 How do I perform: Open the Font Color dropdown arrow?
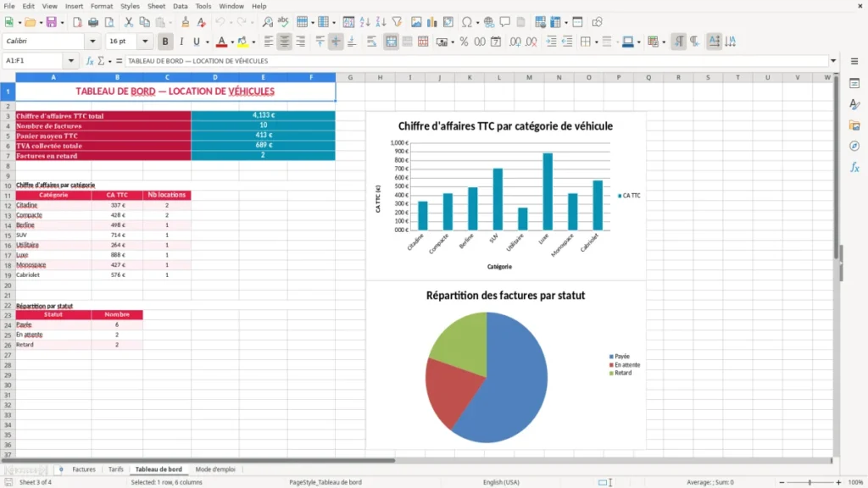[x=232, y=42]
